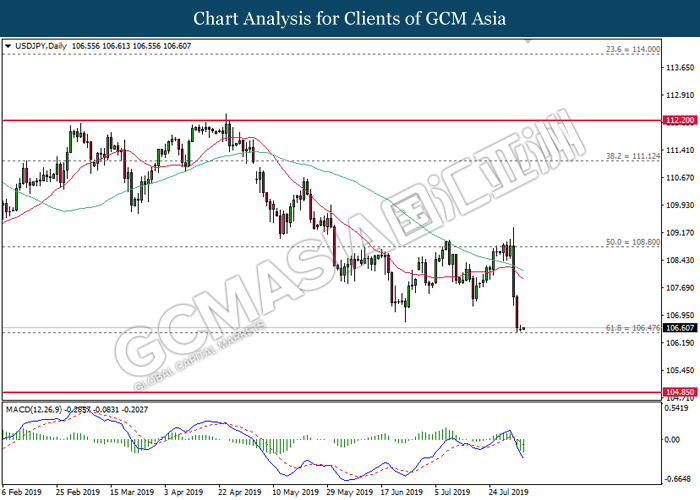Select the 112.200 red resistance price tag
The height and width of the screenshot is (500, 700).
point(680,120)
